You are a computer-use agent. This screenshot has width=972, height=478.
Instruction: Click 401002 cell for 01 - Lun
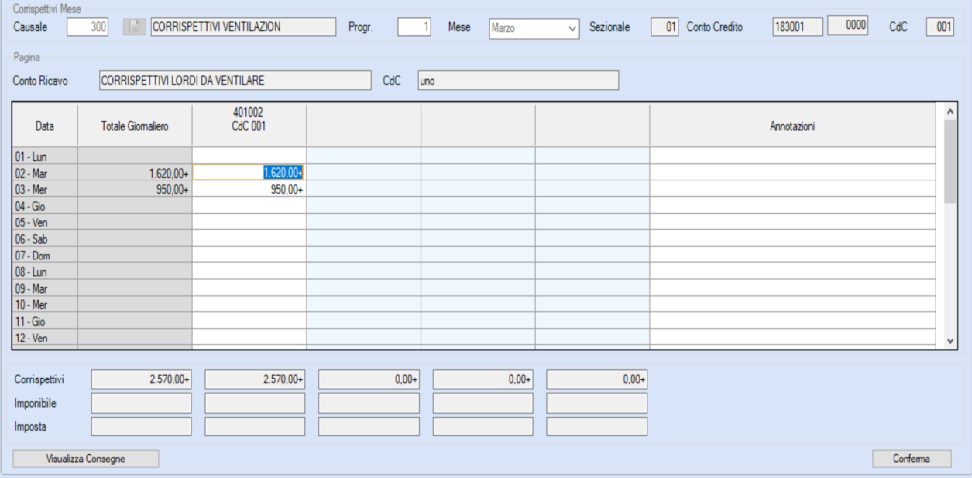point(249,156)
